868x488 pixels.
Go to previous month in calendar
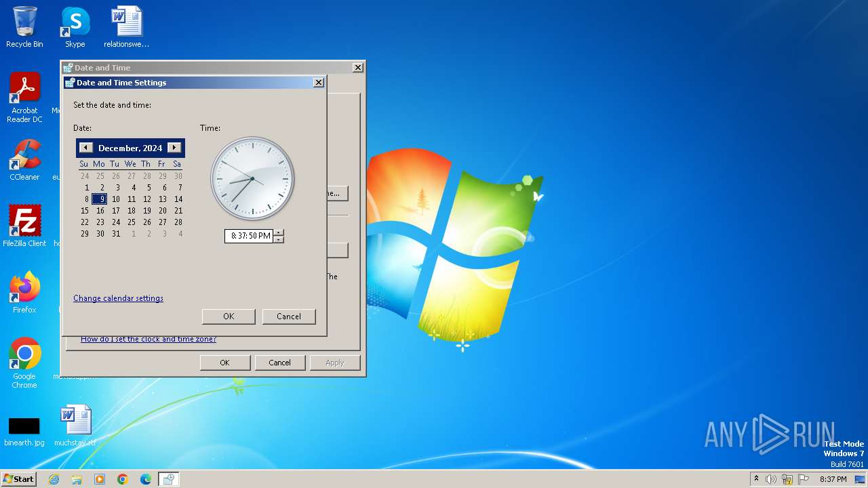tap(85, 148)
